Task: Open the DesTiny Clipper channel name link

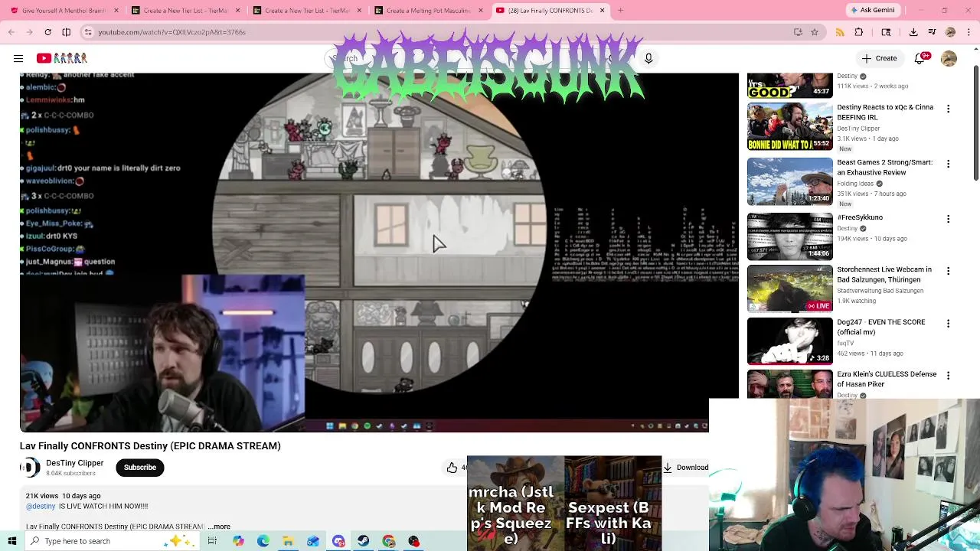Action: point(74,463)
